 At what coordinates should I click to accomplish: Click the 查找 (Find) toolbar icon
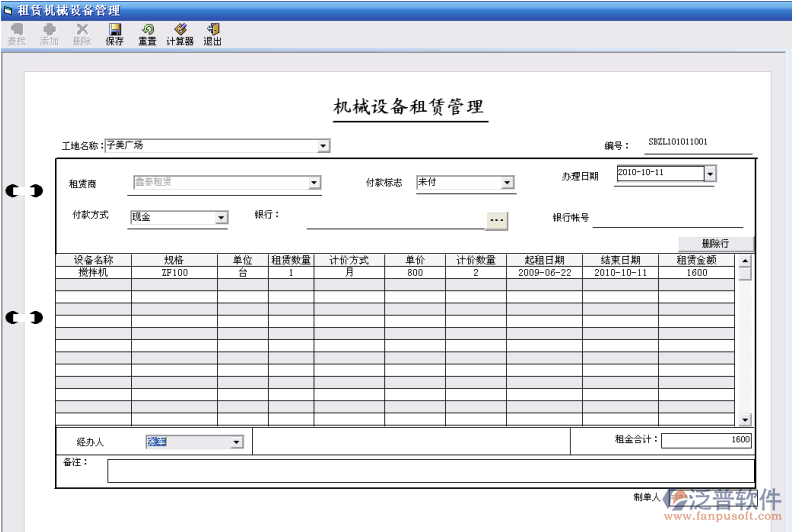[16, 34]
